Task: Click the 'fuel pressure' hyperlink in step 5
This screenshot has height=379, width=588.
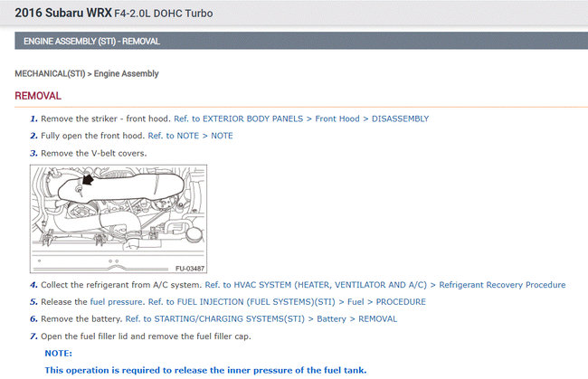Action: click(114, 302)
